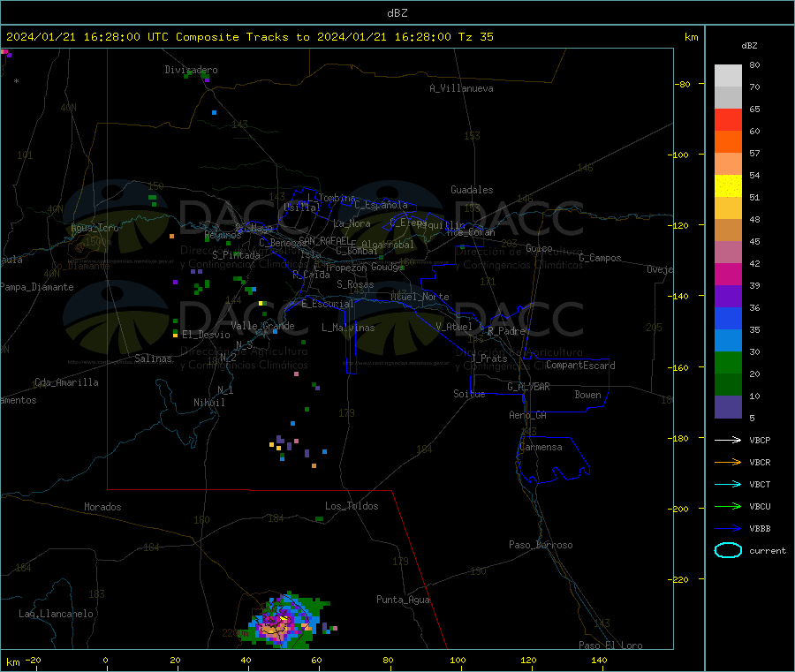795x672 pixels.
Task: Select the bright yellow swatch in dBZ scale
Action: (728, 186)
